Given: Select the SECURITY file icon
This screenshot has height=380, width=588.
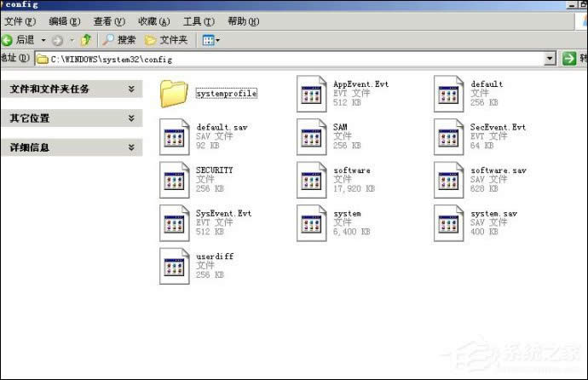Looking at the screenshot, I should [174, 180].
